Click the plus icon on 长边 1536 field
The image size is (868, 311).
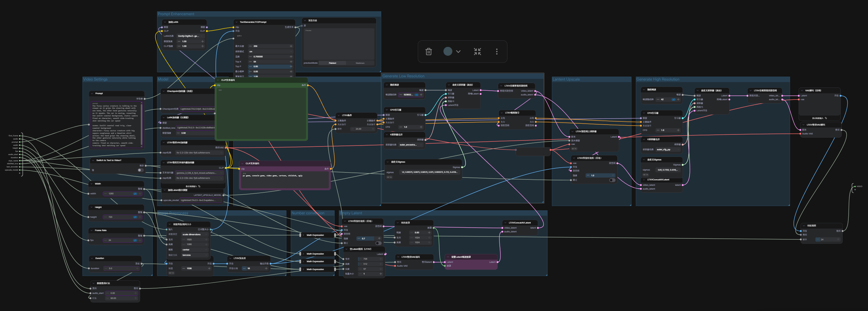(209, 269)
